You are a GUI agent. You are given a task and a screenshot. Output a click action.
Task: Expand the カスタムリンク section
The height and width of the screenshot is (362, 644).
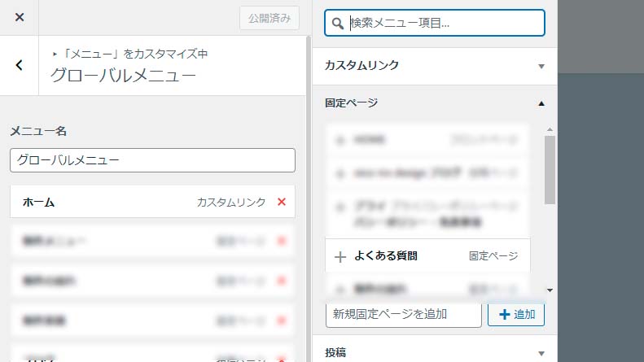coord(541,66)
